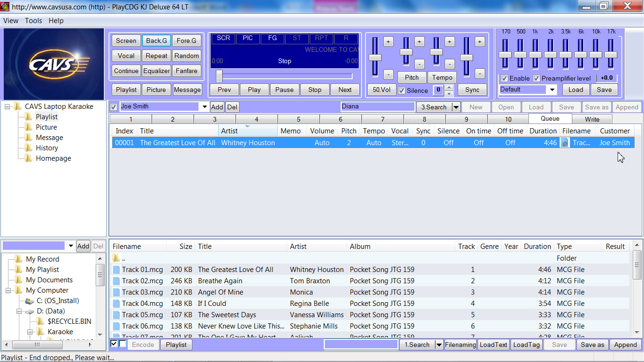The height and width of the screenshot is (362, 644).
Task: Click the Picture folder icon in the CAVS tree
Action: coord(28,127)
